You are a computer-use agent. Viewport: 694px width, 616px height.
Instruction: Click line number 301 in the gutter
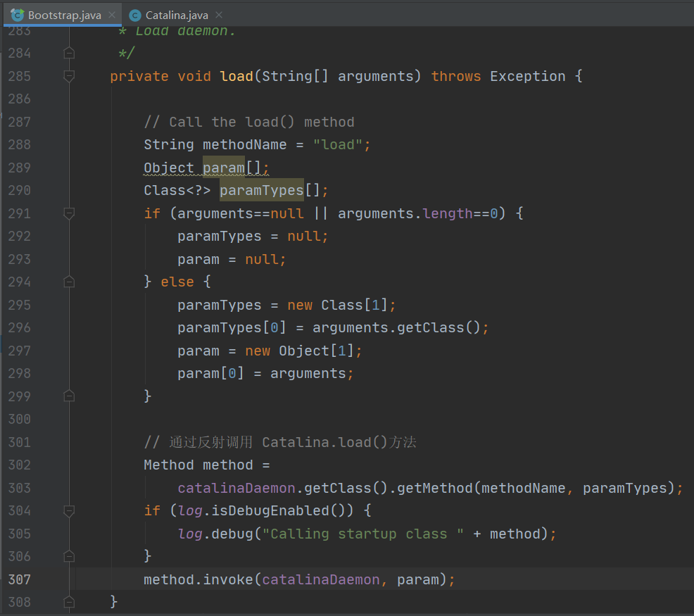click(x=20, y=442)
